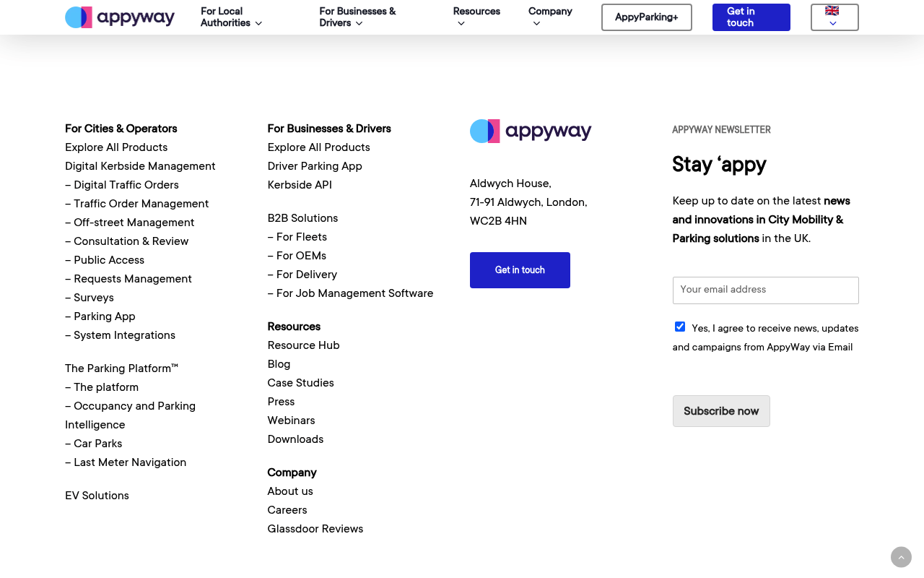Click the back-to-top arrow button
Image resolution: width=924 pixels, height=578 pixels.
tap(901, 558)
